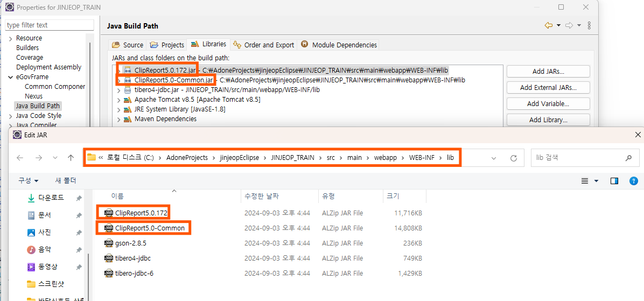Click the lib 검색 search field

[x=584, y=158]
